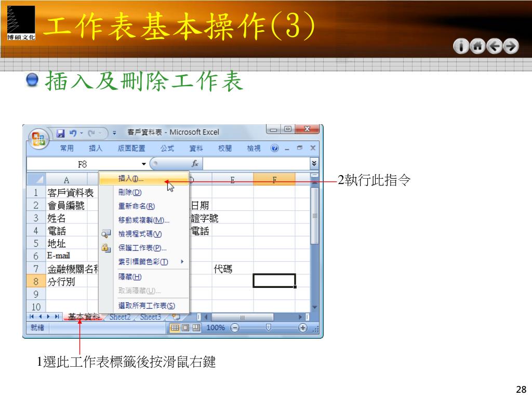
Task: Click the vertical scrollbar thumb
Action: (314, 216)
